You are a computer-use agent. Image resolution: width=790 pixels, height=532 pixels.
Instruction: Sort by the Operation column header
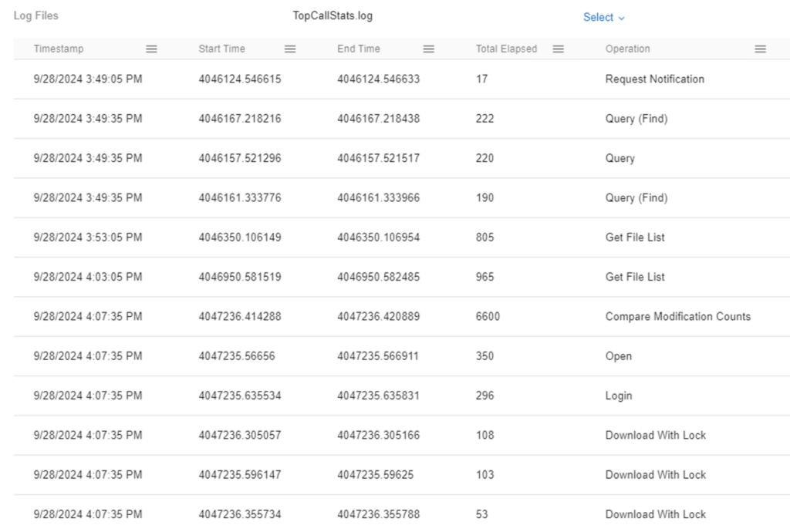tap(628, 49)
